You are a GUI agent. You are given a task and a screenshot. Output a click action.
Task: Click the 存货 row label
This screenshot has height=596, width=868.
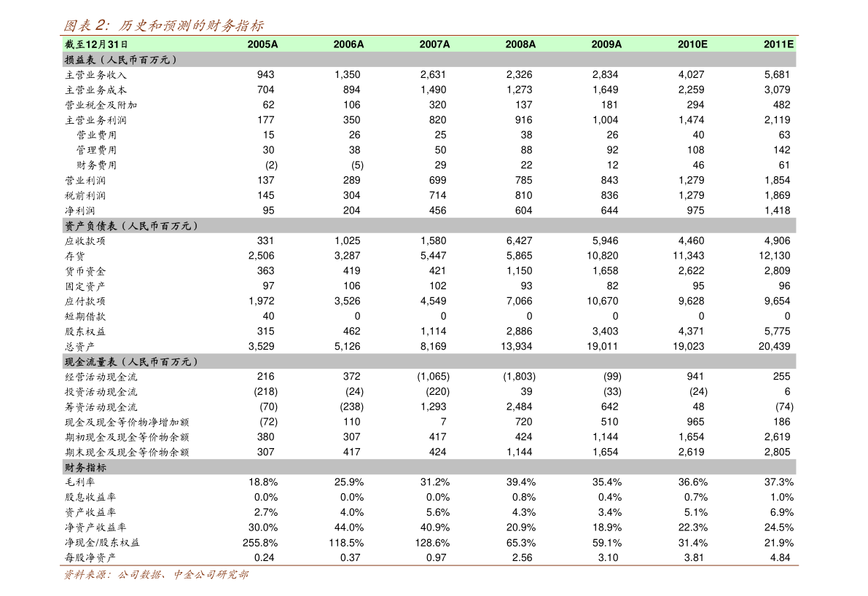coord(75,256)
